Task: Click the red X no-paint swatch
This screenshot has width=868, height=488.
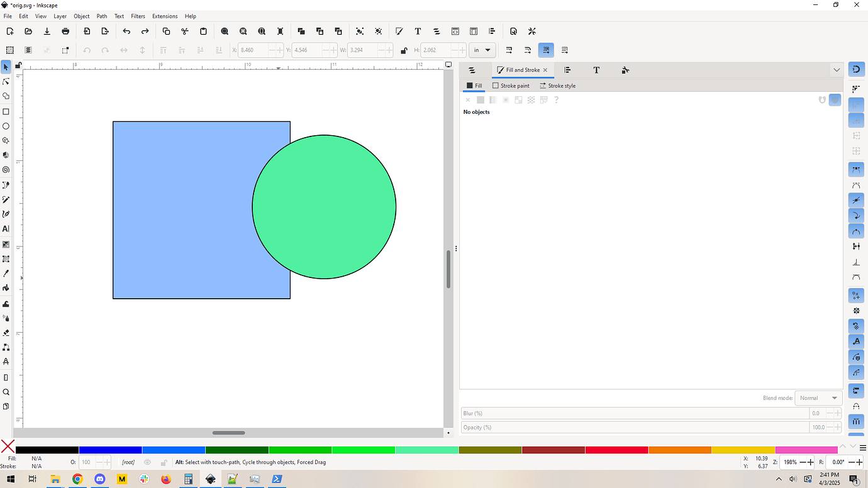Action: [8, 446]
